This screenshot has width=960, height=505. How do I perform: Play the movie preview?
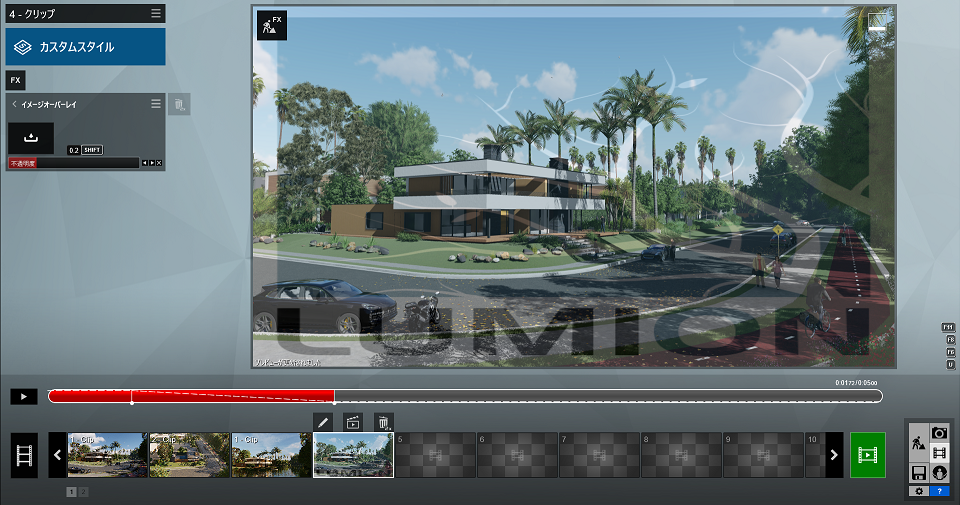pos(24,396)
